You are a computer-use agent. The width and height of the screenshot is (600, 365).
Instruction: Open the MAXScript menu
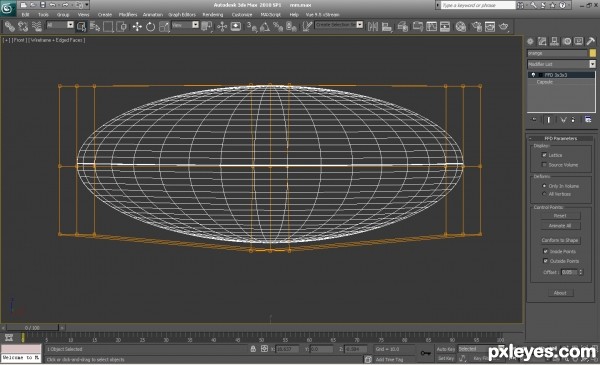271,15
